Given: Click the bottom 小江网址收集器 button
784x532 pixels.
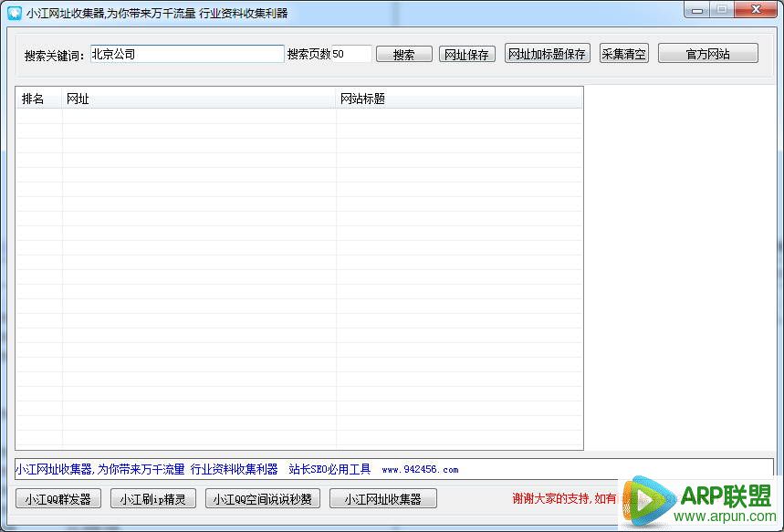Looking at the screenshot, I should (x=382, y=499).
